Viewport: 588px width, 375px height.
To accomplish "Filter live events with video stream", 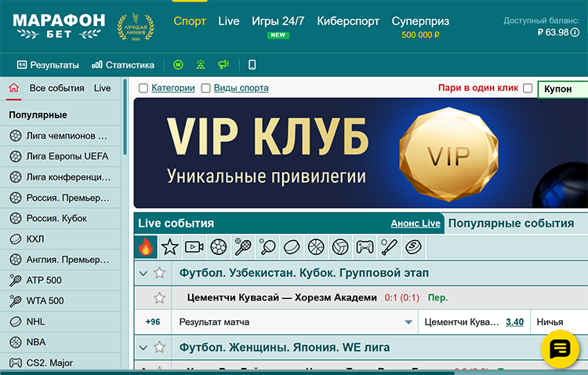I will pos(194,247).
